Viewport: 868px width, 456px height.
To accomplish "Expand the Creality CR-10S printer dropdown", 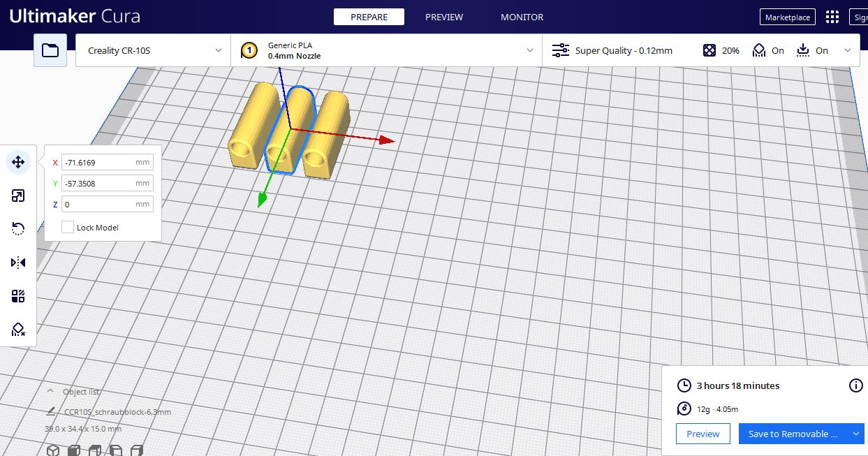I will [x=153, y=50].
